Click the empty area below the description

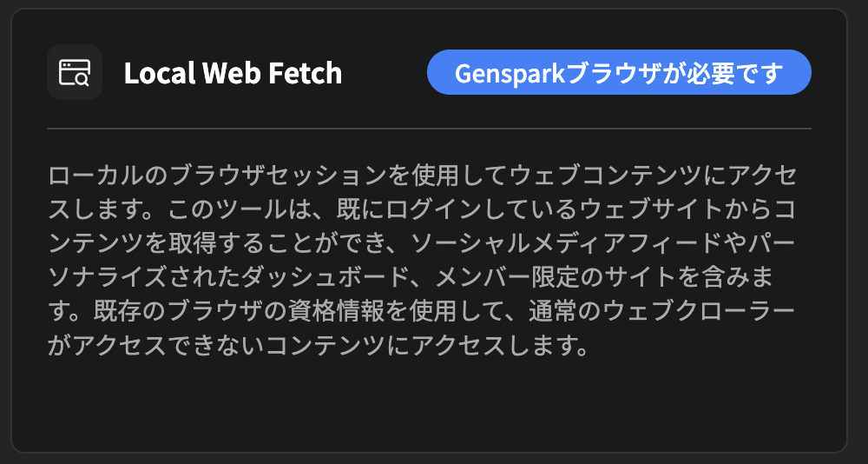coord(429,404)
